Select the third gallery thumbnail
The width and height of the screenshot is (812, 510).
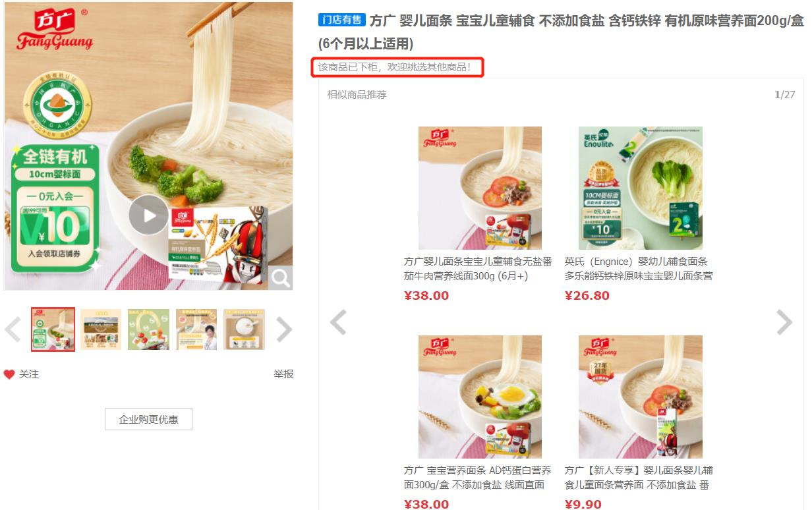click(x=148, y=329)
